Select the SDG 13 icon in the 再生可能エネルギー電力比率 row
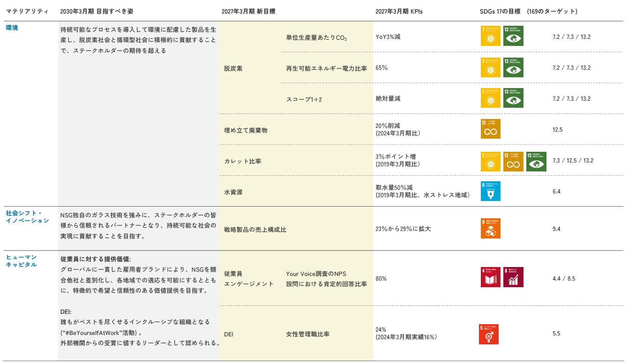This screenshot has height=364, width=628. point(513,67)
